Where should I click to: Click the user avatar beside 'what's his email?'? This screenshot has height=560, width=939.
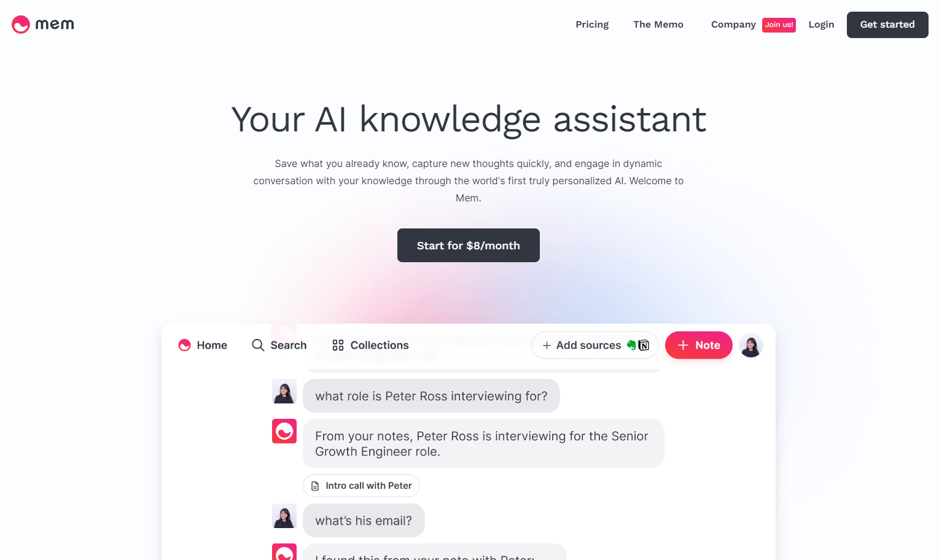coord(284,516)
